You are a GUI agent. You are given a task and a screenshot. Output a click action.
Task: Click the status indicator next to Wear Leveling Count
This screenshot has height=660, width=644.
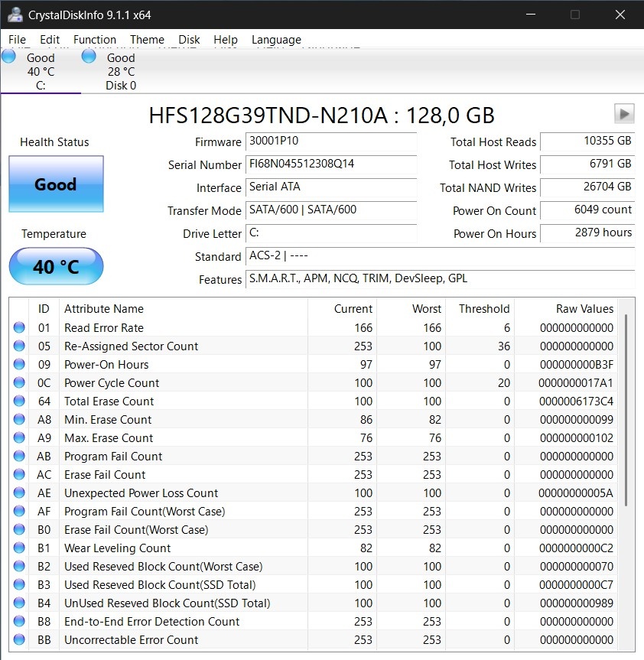pos(19,548)
